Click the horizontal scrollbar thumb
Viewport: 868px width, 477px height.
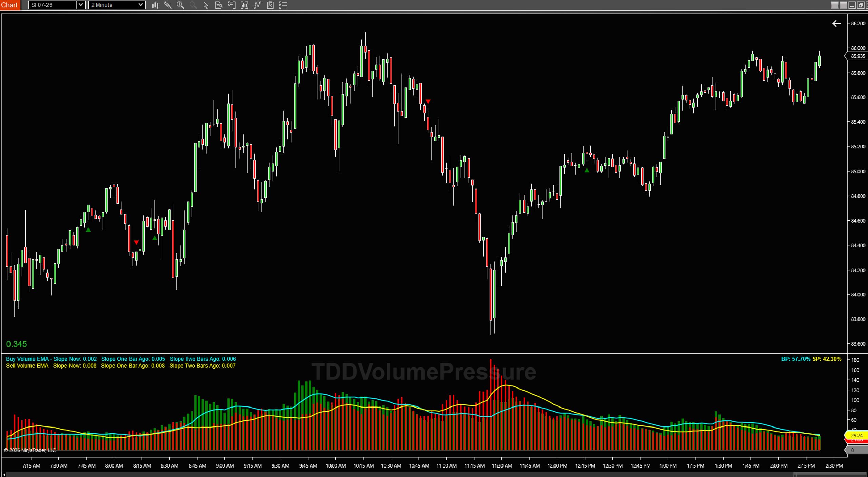(x=830, y=474)
